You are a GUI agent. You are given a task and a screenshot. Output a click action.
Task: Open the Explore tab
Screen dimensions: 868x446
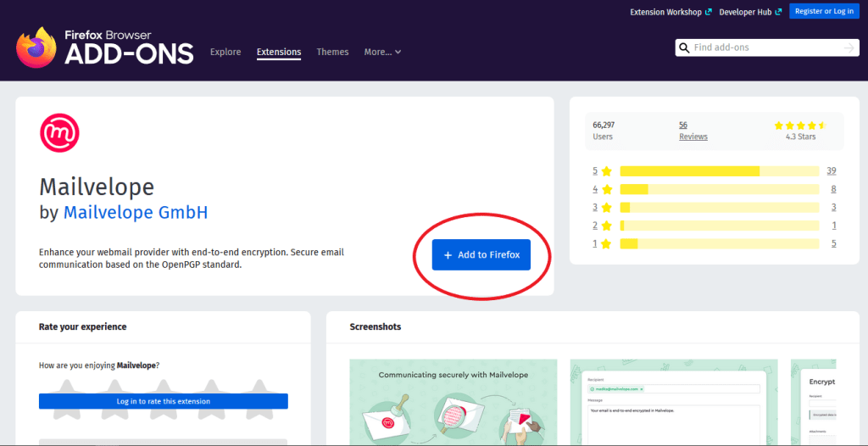click(x=225, y=52)
